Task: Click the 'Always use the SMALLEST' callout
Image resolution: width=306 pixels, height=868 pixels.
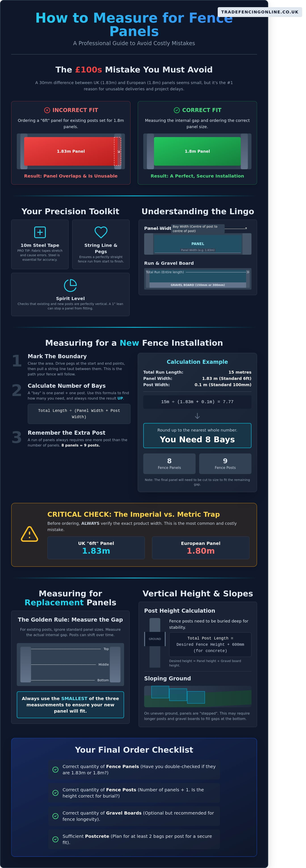Action: click(70, 705)
